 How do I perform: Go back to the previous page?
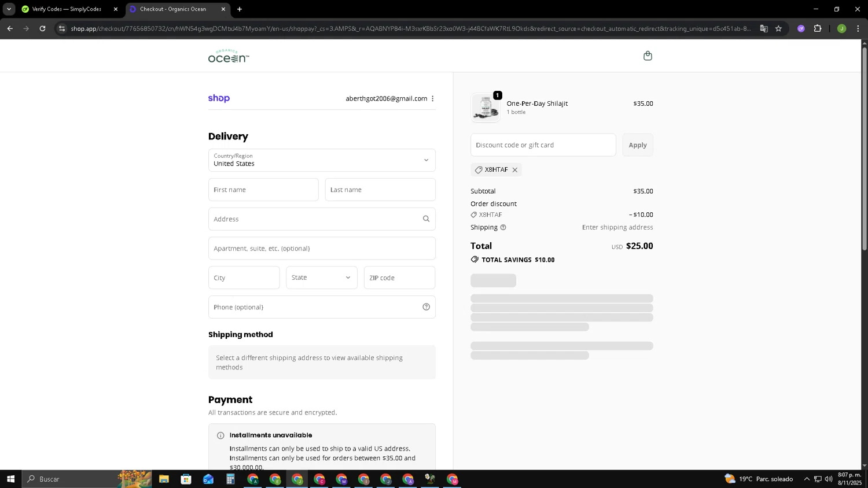point(10,28)
